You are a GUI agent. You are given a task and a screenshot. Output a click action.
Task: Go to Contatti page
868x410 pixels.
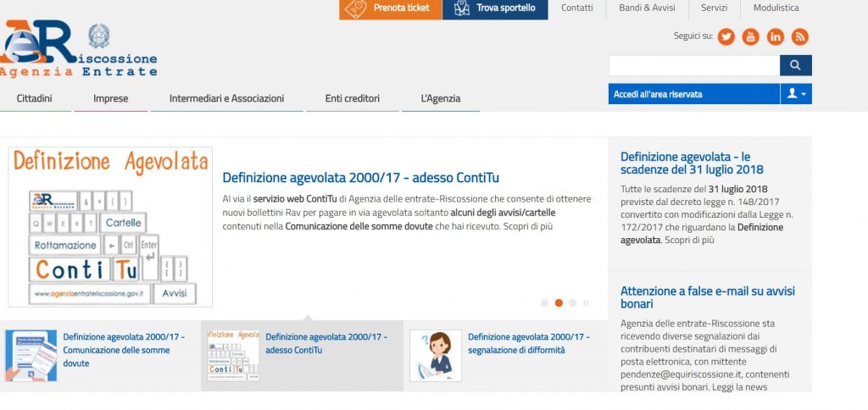point(576,8)
